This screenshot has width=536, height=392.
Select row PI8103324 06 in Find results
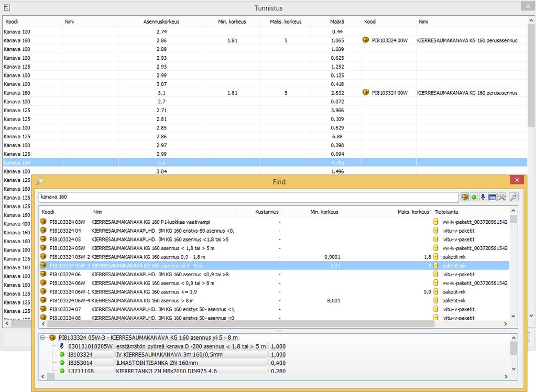pos(274,274)
